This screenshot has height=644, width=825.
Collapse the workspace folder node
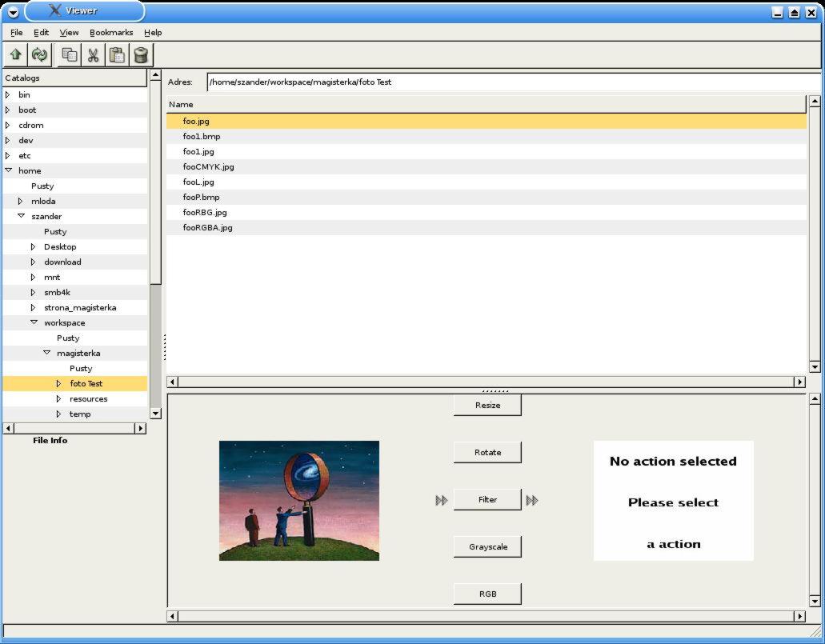(34, 322)
